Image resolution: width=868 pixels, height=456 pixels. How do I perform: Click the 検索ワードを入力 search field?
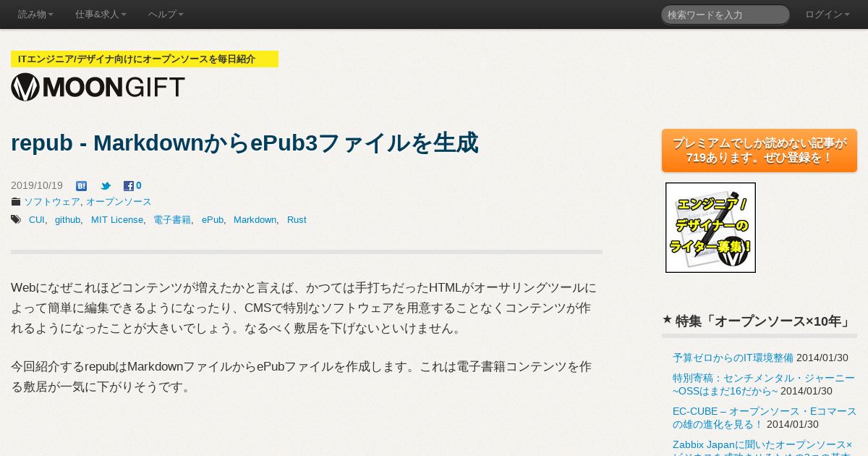[725, 14]
